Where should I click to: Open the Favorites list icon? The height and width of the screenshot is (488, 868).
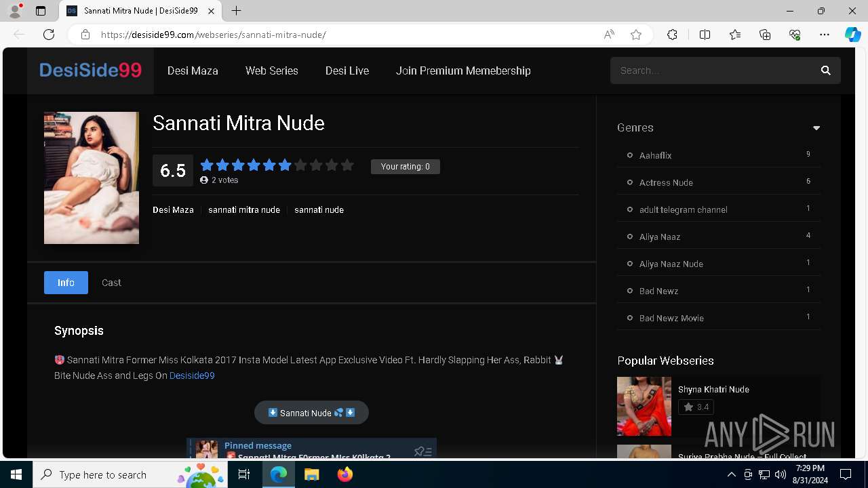tap(735, 35)
